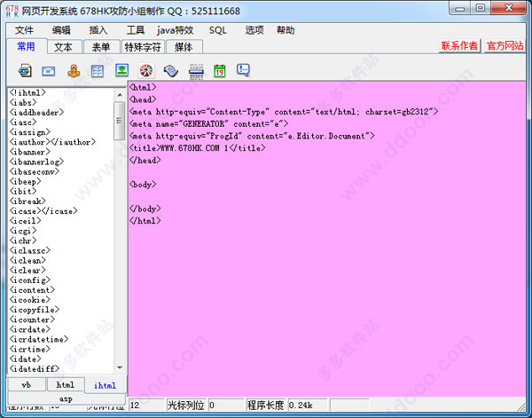Viewport: 532px width, 418px height.
Task: Click the 联系作者 button
Action: (459, 45)
